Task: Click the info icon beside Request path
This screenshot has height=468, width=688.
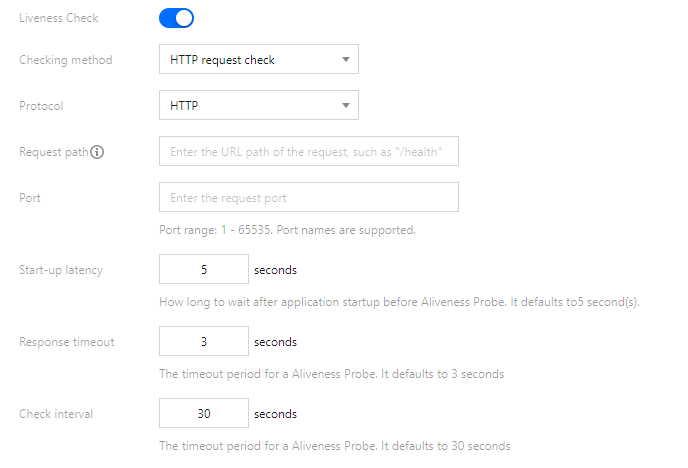Action: click(98, 152)
